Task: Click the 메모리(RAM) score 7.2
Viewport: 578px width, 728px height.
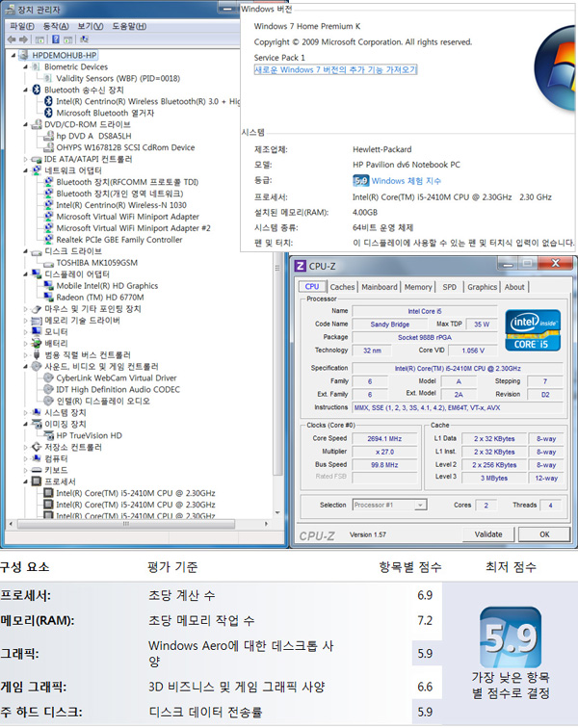Action: [425, 621]
